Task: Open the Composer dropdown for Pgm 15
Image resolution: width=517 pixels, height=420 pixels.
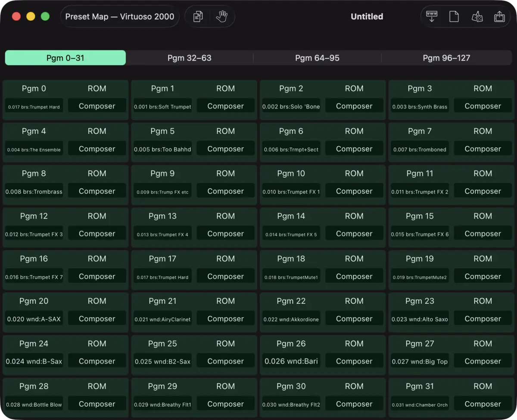Action: click(x=483, y=234)
